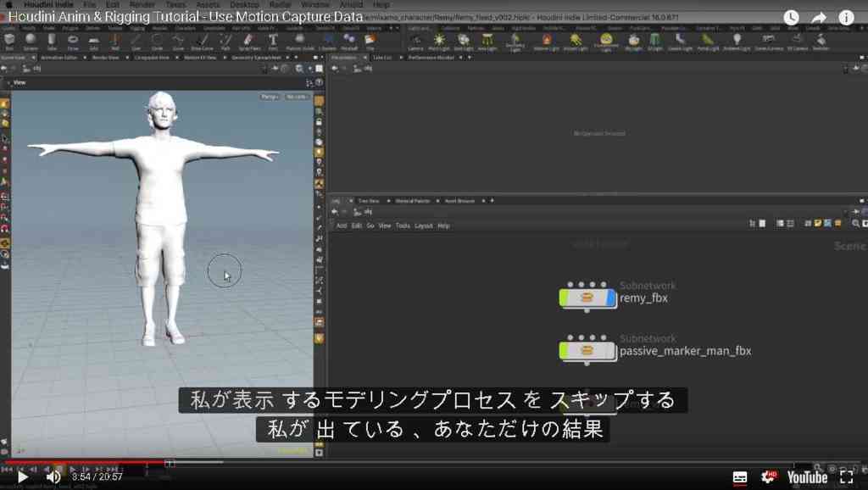The height and width of the screenshot is (490, 868).
Task: Select the remy_fbx subnetwork node
Action: (x=587, y=298)
